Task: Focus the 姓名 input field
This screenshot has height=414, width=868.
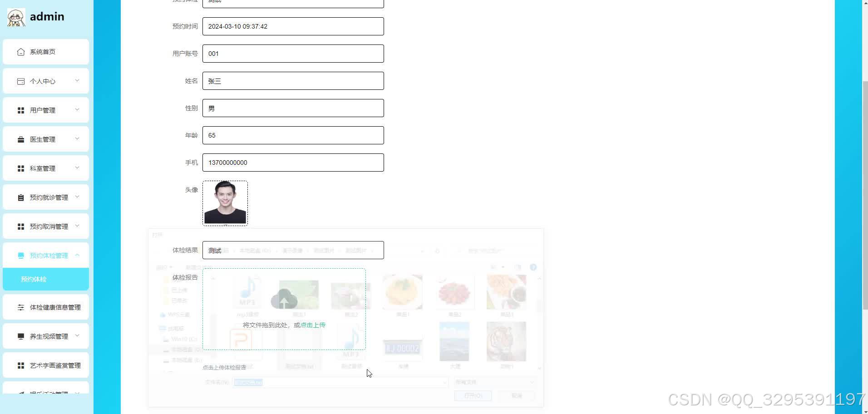Action: tap(293, 81)
